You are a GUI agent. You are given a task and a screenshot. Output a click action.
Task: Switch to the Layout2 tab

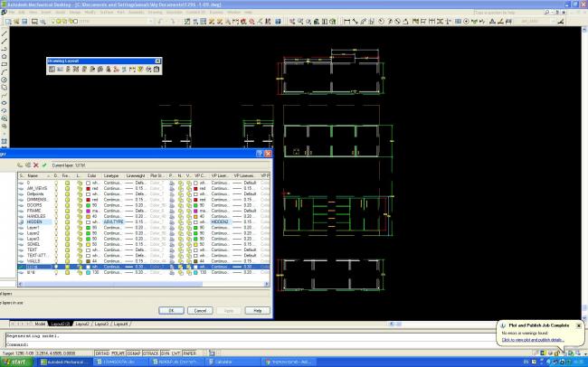click(x=81, y=323)
